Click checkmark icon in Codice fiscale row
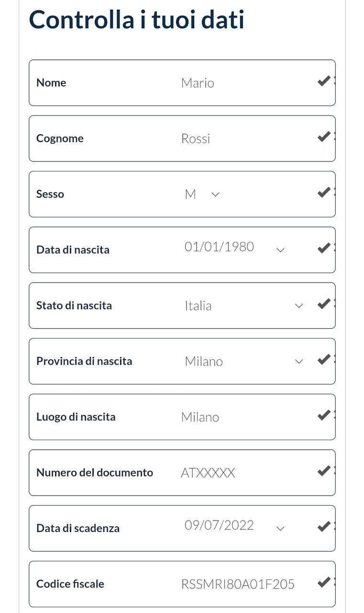Screen dimensions: 364x613 pos(324,582)
